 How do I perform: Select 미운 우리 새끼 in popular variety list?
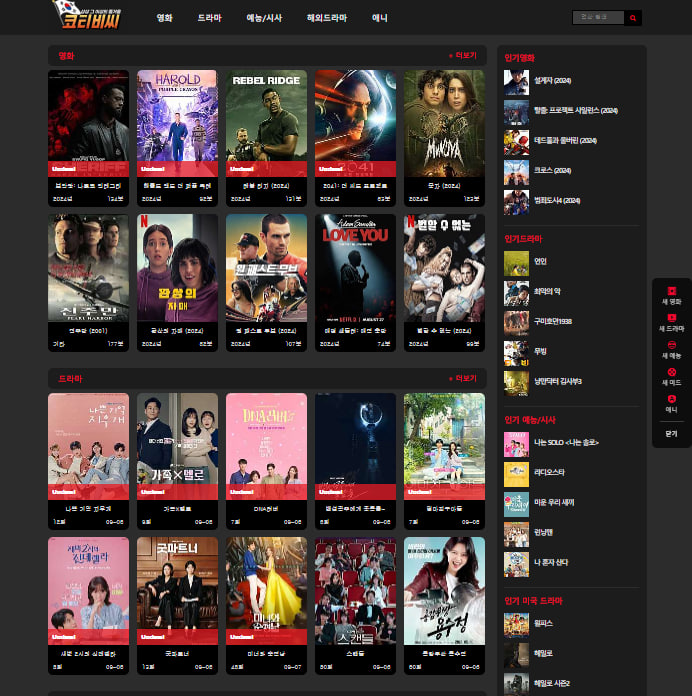554,502
